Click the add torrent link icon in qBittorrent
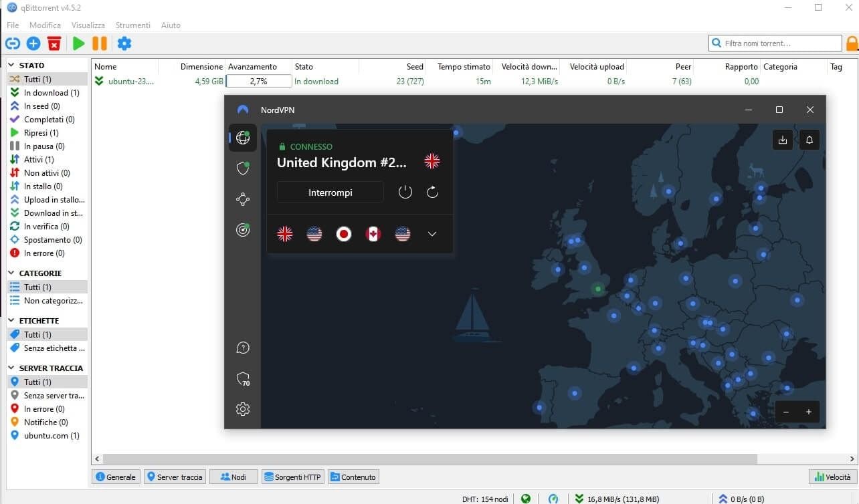The width and height of the screenshot is (859, 504). [x=12, y=43]
